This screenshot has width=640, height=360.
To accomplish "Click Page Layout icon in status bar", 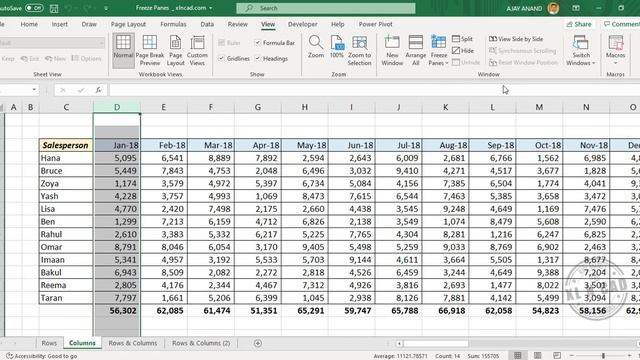I will point(538,356).
